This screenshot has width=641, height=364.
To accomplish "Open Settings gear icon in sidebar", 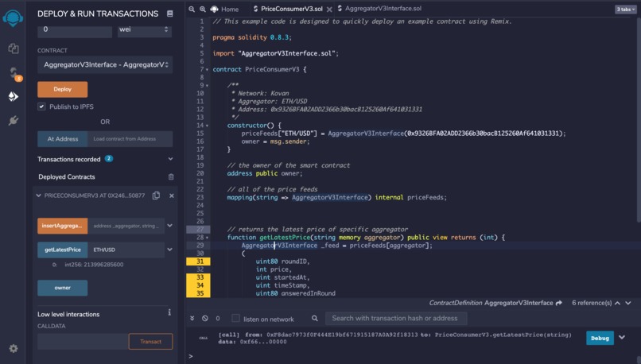I will point(13,348).
